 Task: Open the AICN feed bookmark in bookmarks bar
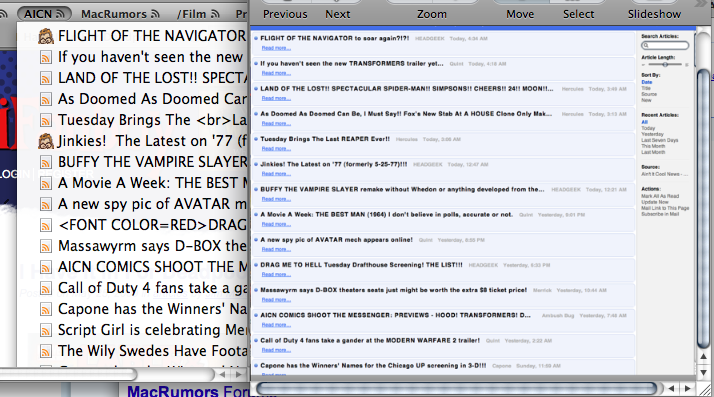(x=44, y=14)
